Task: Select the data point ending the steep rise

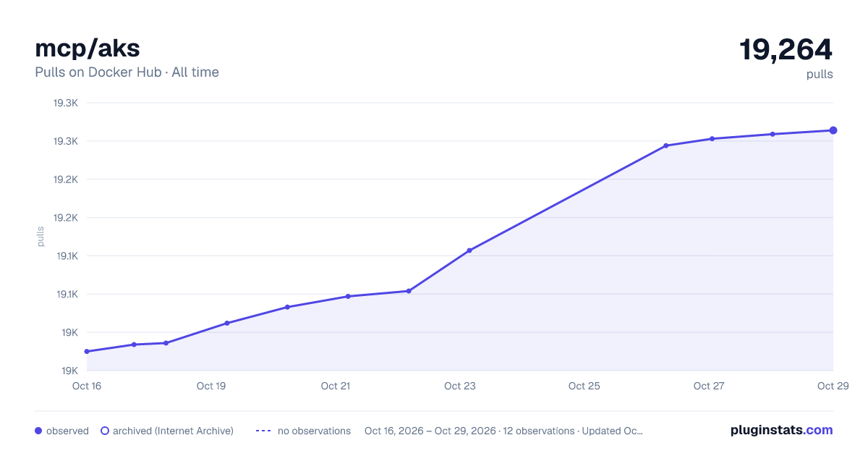Action: [666, 145]
